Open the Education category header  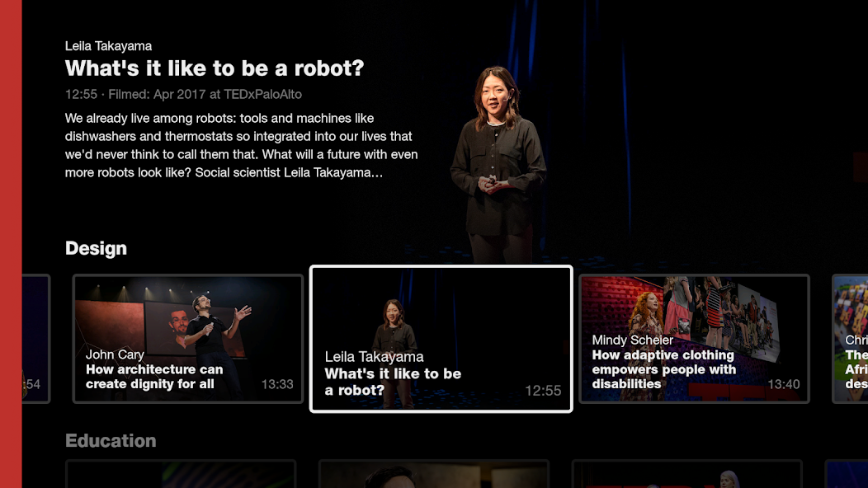click(111, 440)
